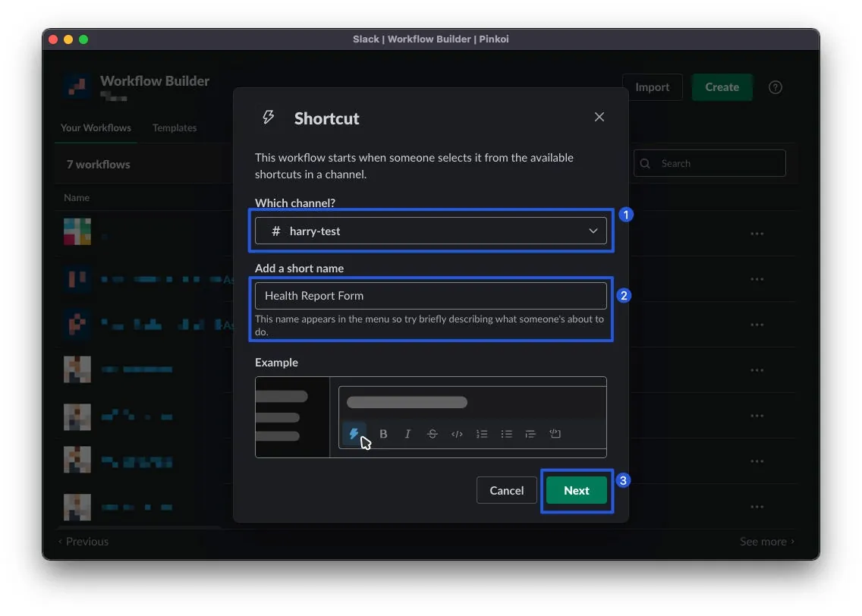Image resolution: width=862 pixels, height=616 pixels.
Task: Click the Health Report Form name field
Action: click(x=429, y=296)
